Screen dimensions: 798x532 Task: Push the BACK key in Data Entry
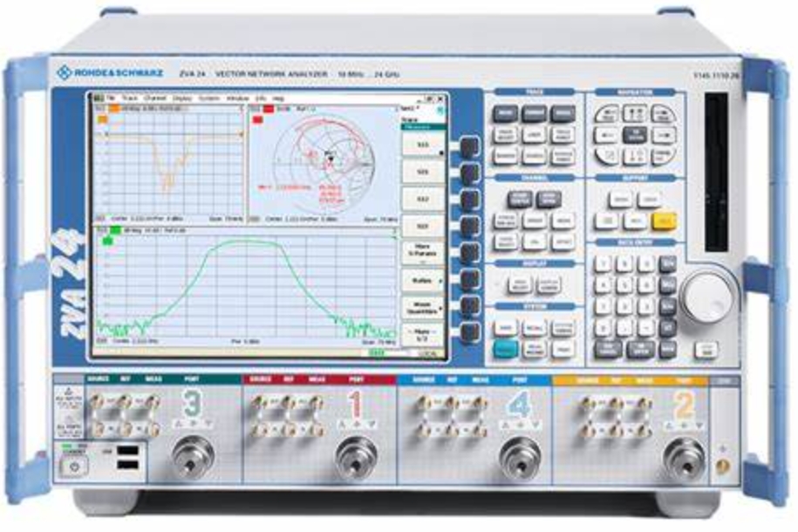coord(667,350)
